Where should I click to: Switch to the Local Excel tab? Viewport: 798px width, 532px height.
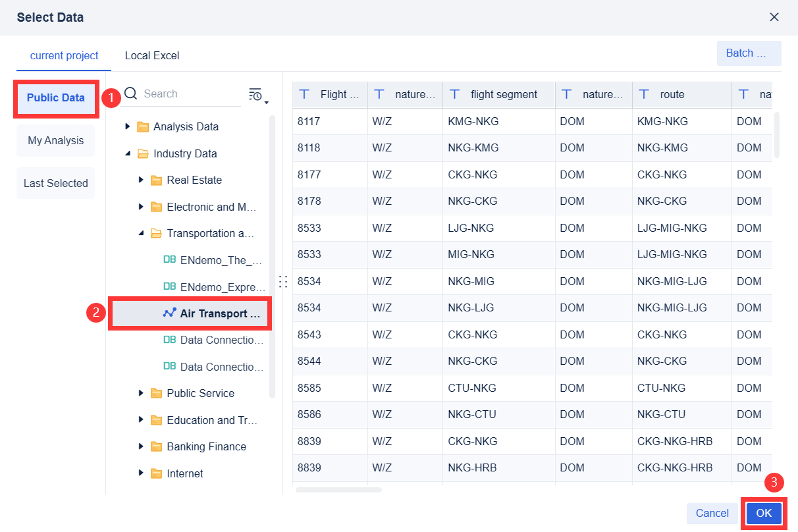151,55
